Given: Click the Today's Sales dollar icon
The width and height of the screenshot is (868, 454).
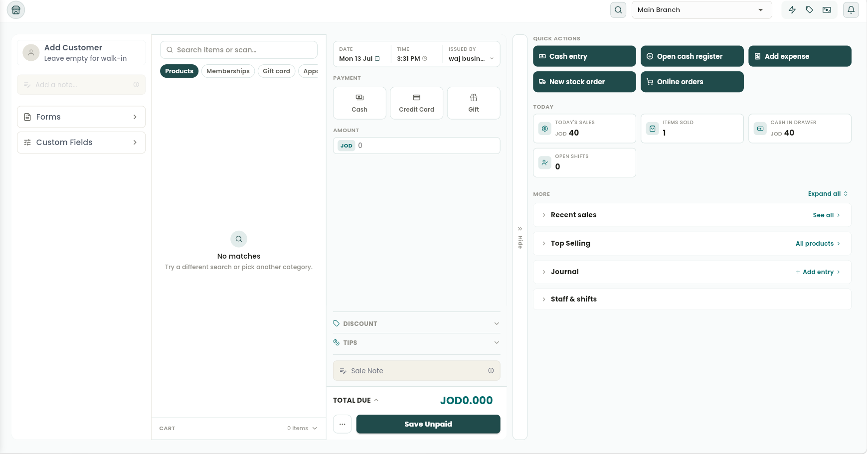Looking at the screenshot, I should [x=545, y=129].
